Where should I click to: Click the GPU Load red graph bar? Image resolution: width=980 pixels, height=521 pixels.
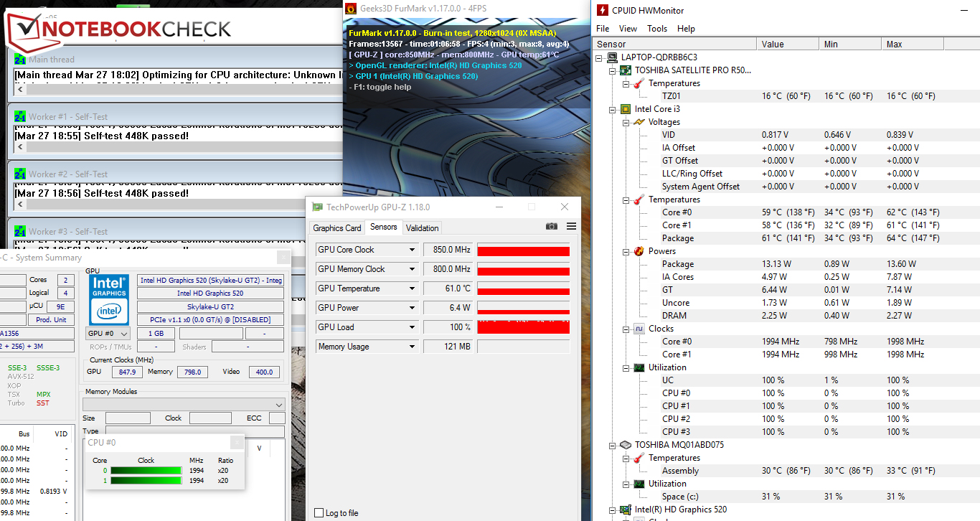pyautogui.click(x=523, y=327)
